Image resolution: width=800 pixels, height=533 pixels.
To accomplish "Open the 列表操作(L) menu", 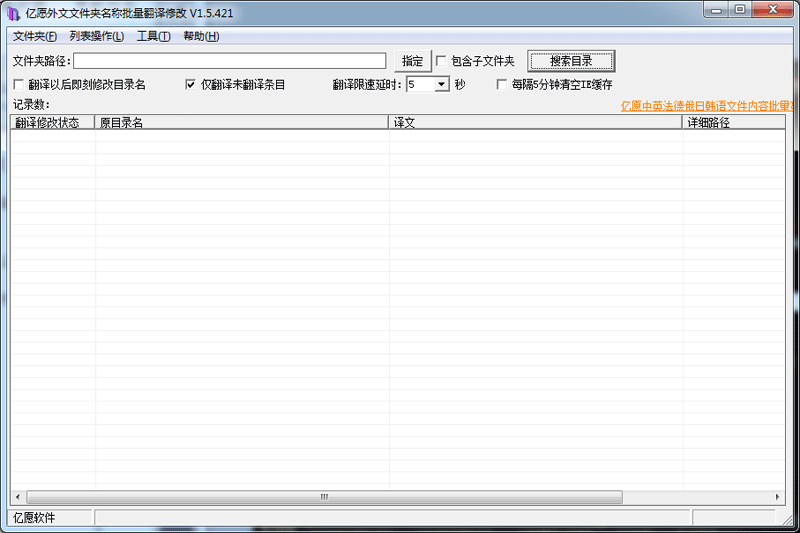I will (x=97, y=37).
